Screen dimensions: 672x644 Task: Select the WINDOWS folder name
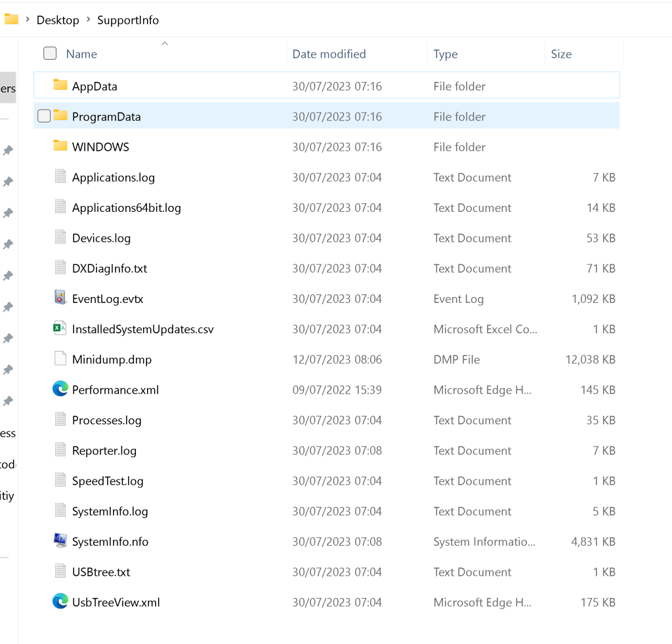(x=100, y=147)
